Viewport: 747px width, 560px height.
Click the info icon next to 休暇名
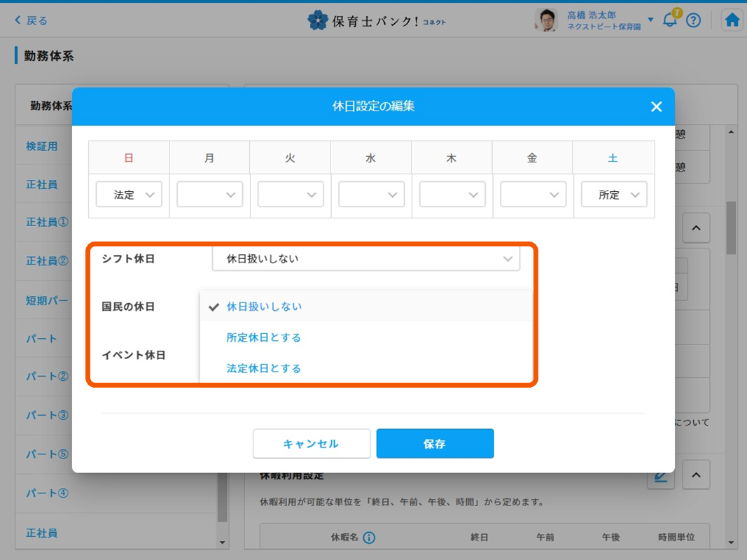coord(369,538)
